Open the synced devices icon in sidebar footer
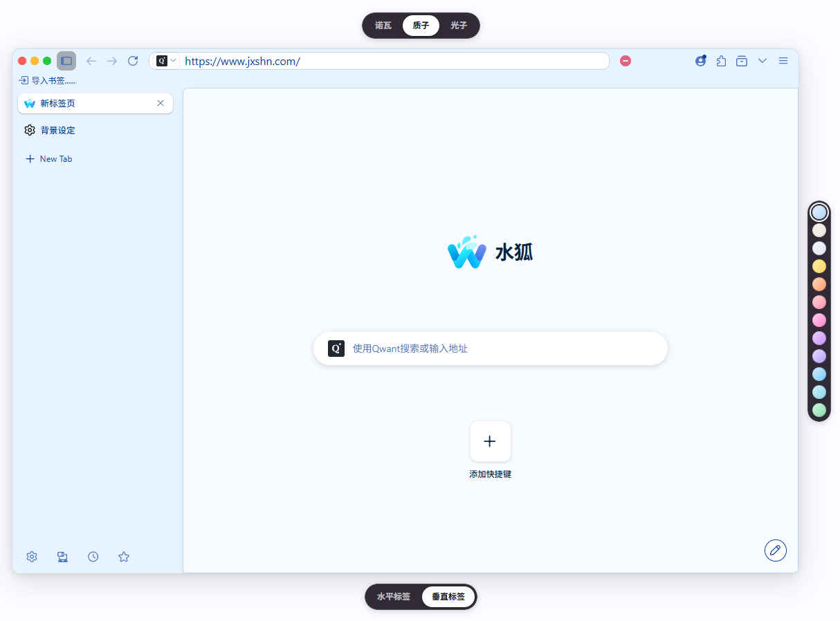 (62, 557)
